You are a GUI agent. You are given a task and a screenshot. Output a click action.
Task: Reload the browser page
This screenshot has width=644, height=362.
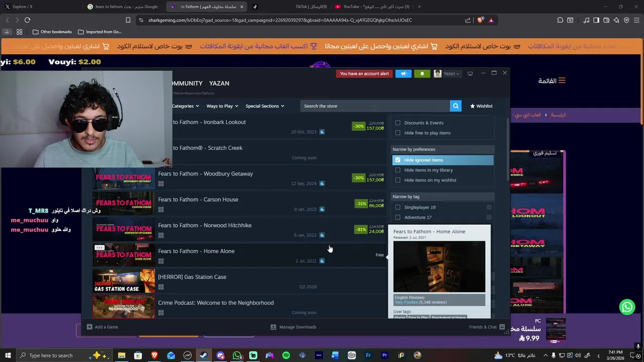[x=27, y=20]
